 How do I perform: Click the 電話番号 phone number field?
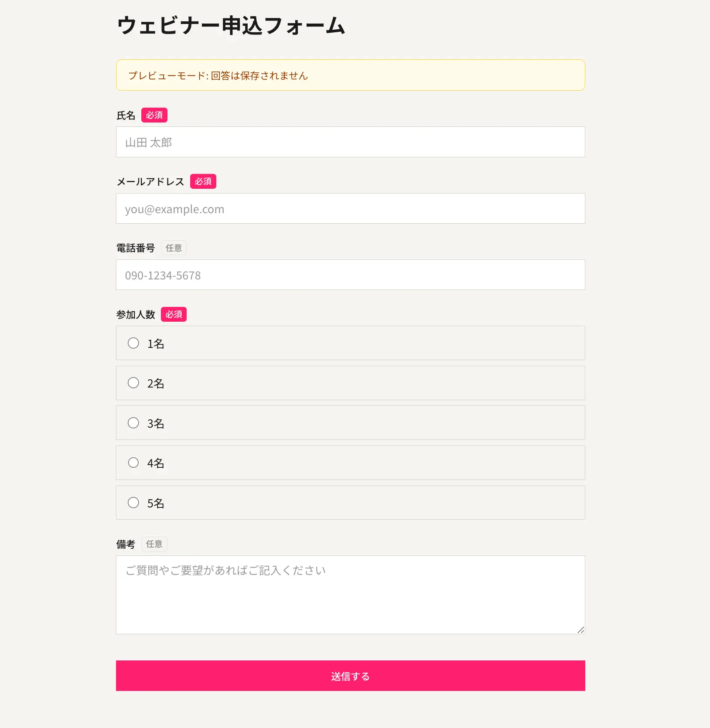tap(350, 275)
